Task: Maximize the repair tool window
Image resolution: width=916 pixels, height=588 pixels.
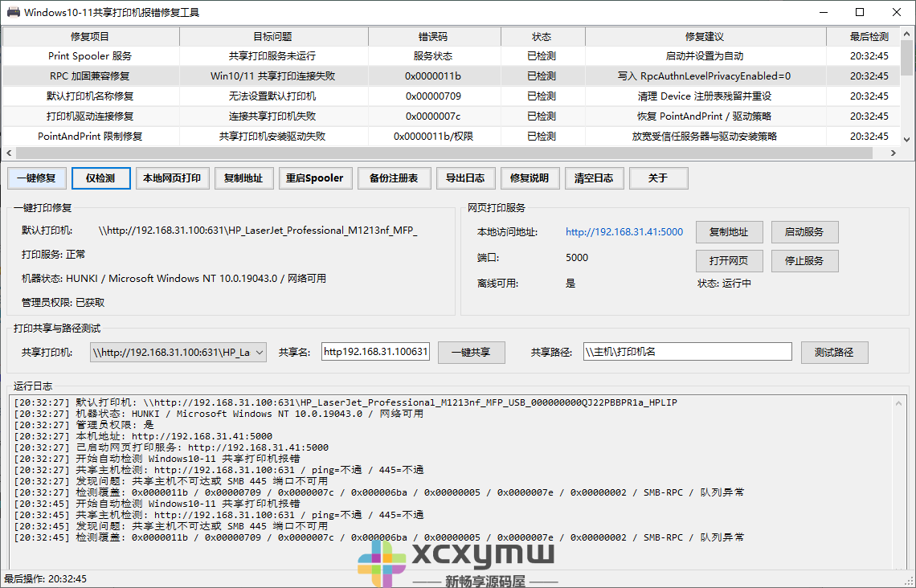Action: pyautogui.click(x=860, y=12)
